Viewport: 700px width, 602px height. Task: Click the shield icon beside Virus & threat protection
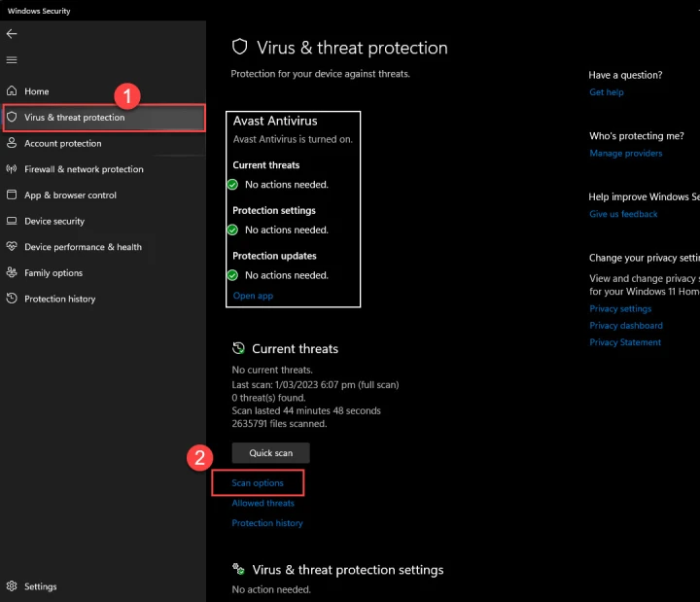[12, 117]
